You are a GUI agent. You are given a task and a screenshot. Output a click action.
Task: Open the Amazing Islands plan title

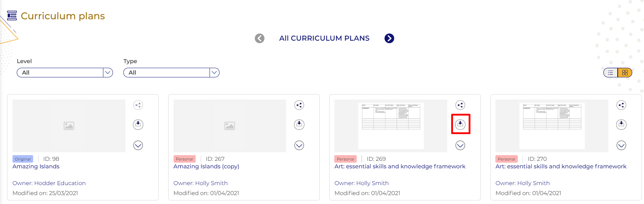36,167
